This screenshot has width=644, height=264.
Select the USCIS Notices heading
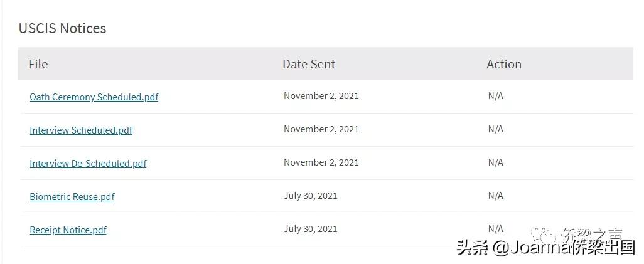tap(62, 28)
